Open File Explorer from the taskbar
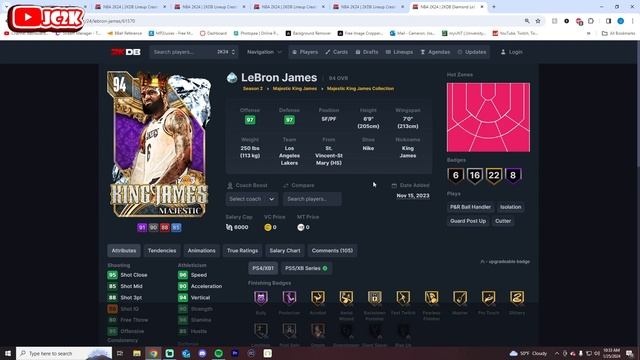 [137, 353]
